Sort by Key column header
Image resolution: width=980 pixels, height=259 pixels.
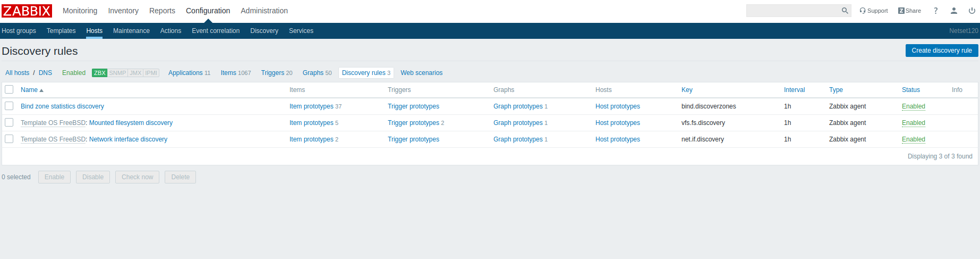coord(687,90)
